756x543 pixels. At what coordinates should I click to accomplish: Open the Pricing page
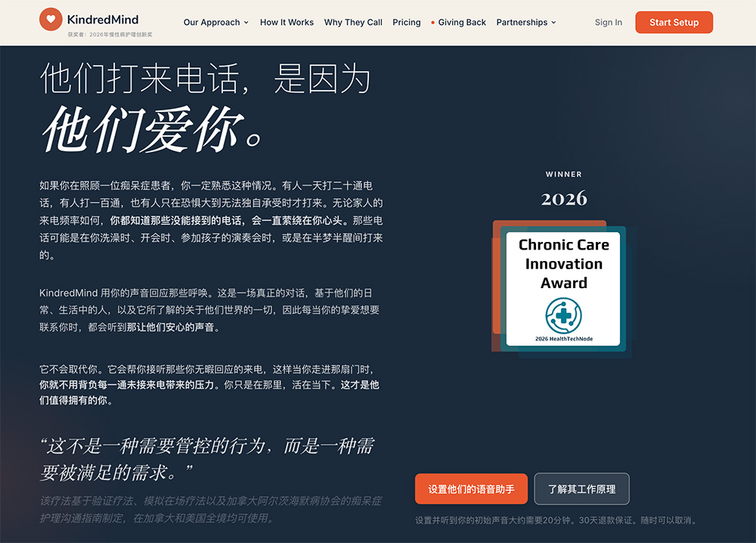click(407, 22)
